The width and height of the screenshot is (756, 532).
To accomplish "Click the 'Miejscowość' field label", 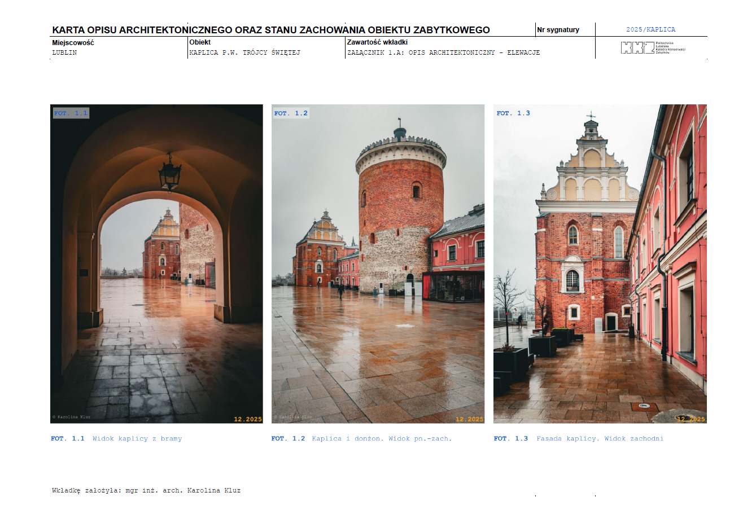I will click(x=73, y=43).
